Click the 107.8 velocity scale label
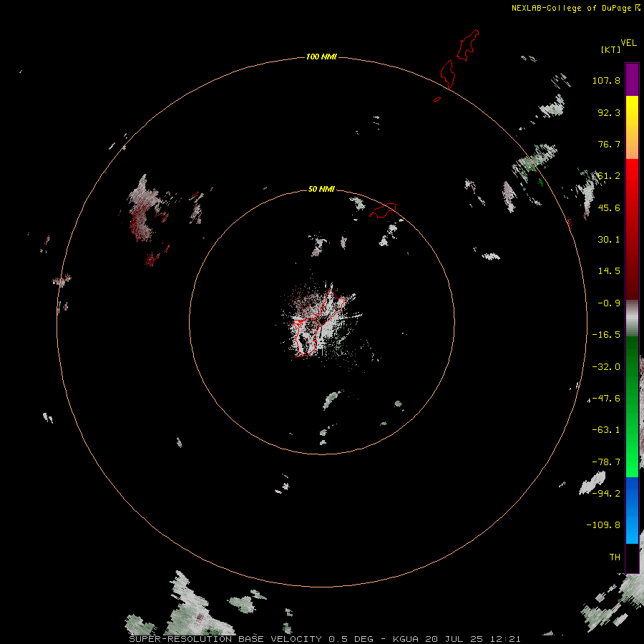 click(606, 80)
